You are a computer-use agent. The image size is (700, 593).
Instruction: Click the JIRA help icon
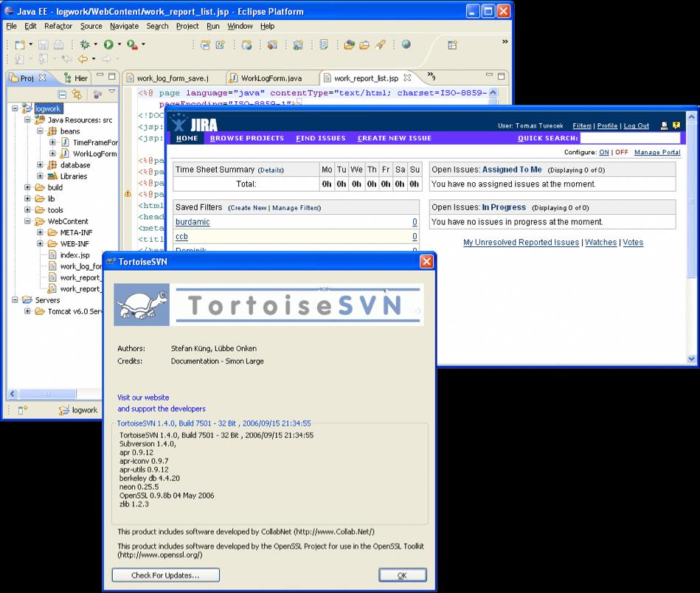coord(676,125)
